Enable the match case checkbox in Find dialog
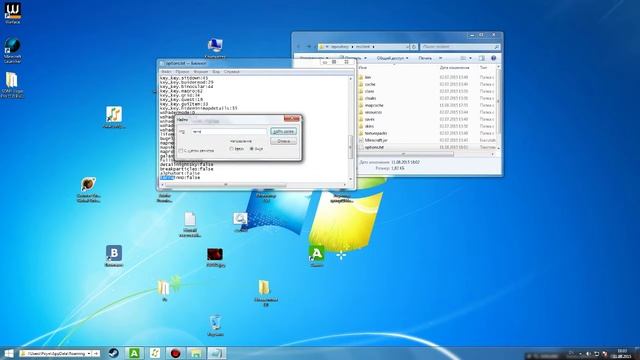Viewport: 640px width, 360px height. [181, 151]
